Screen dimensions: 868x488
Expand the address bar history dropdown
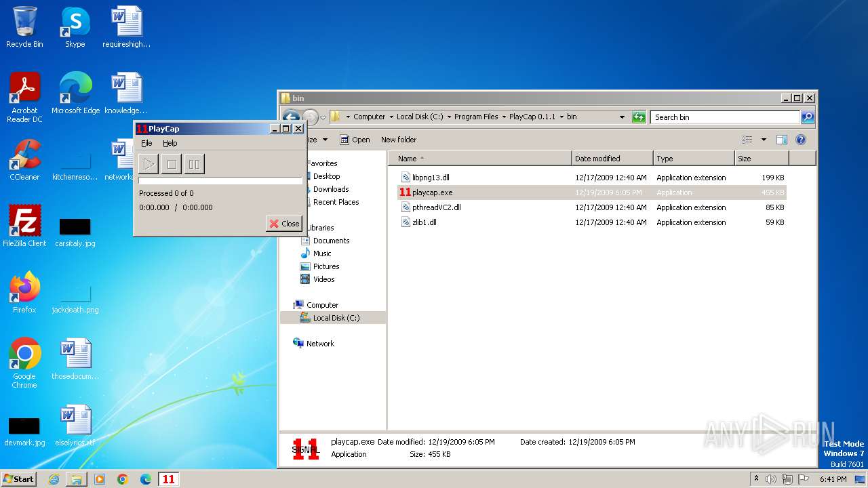tap(622, 117)
